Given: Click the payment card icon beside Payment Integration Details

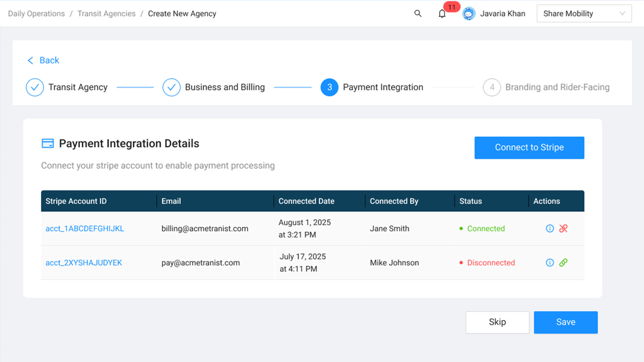Looking at the screenshot, I should point(48,143).
